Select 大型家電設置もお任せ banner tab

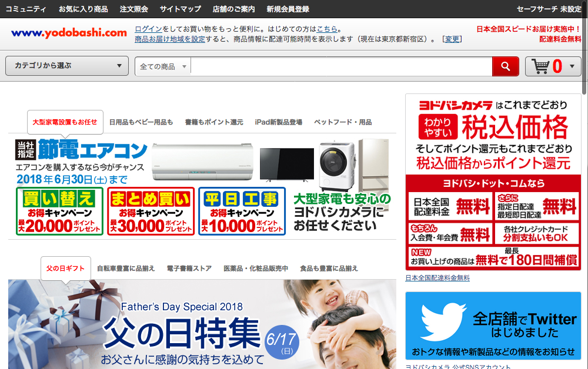pos(65,122)
